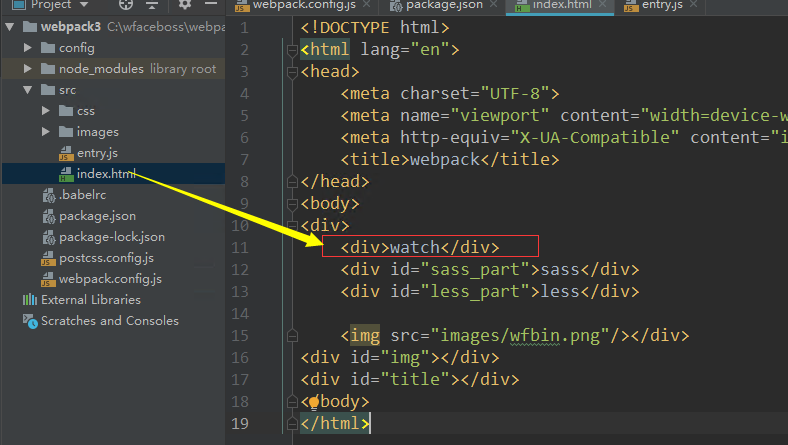Screen dimensions: 788x445
Task: Fold the body block on line 9
Action: coord(292,204)
